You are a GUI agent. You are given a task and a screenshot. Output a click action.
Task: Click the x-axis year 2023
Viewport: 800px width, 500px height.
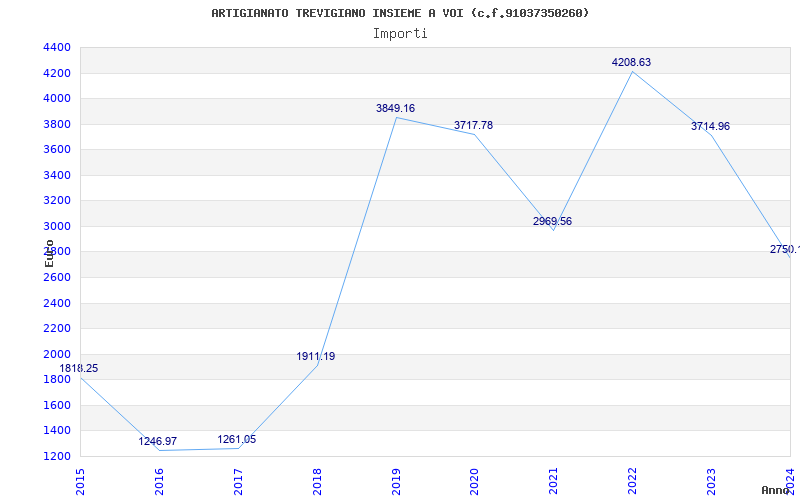(x=711, y=482)
